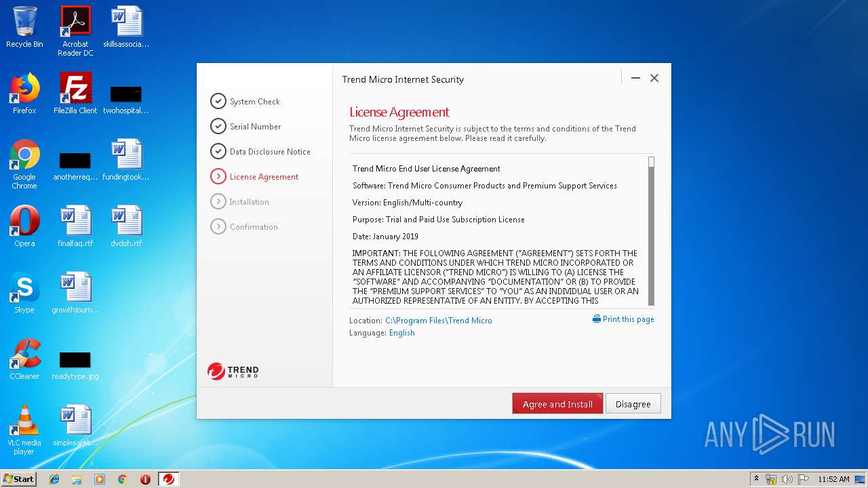Select the Installation step
This screenshot has height=488, width=868.
click(240, 202)
